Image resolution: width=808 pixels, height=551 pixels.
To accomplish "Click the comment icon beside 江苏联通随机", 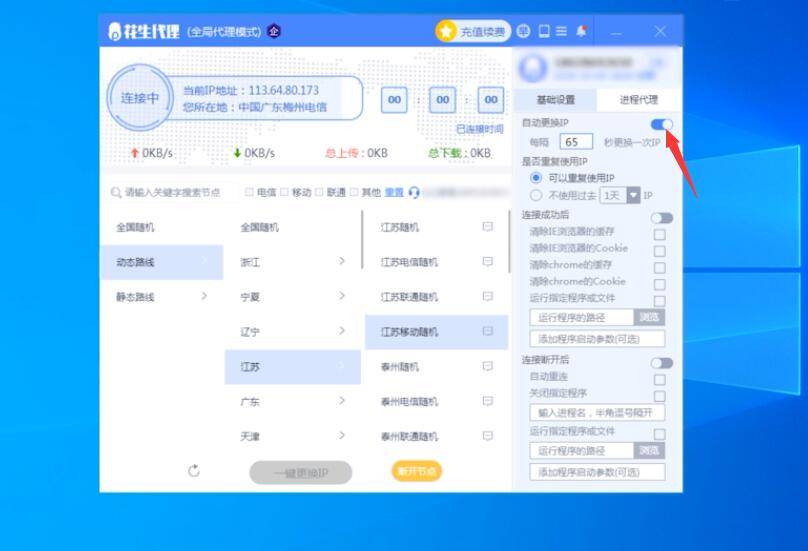I will 487,296.
